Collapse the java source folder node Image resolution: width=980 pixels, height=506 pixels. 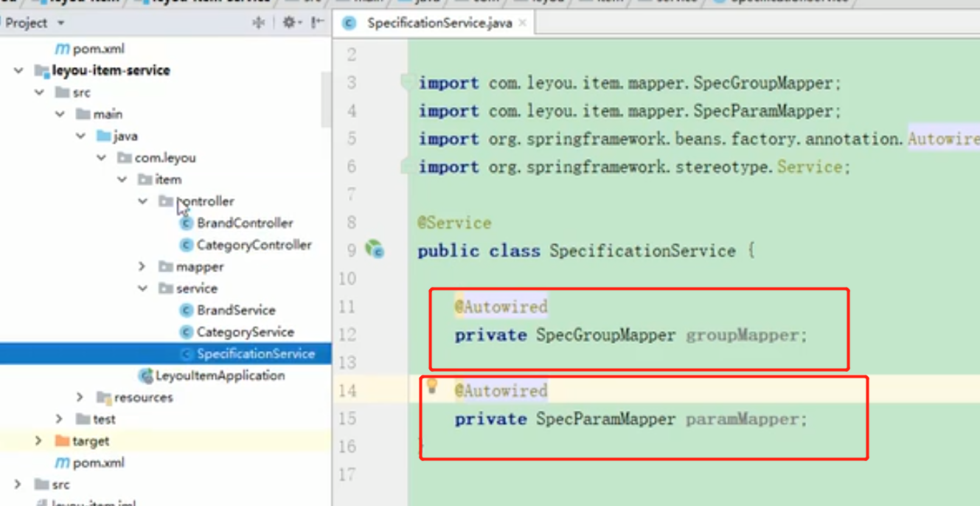[80, 136]
